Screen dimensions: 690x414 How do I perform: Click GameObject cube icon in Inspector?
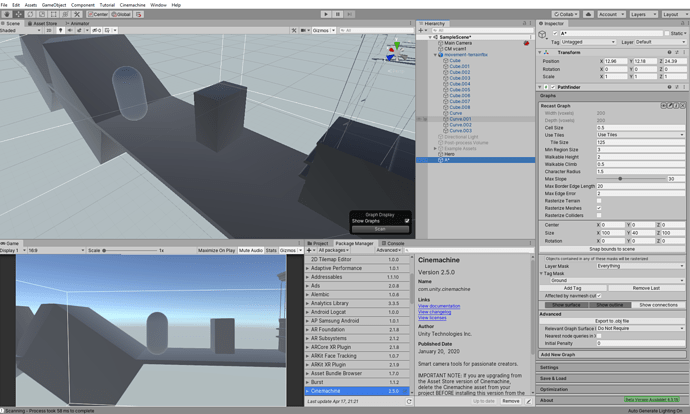pos(543,34)
